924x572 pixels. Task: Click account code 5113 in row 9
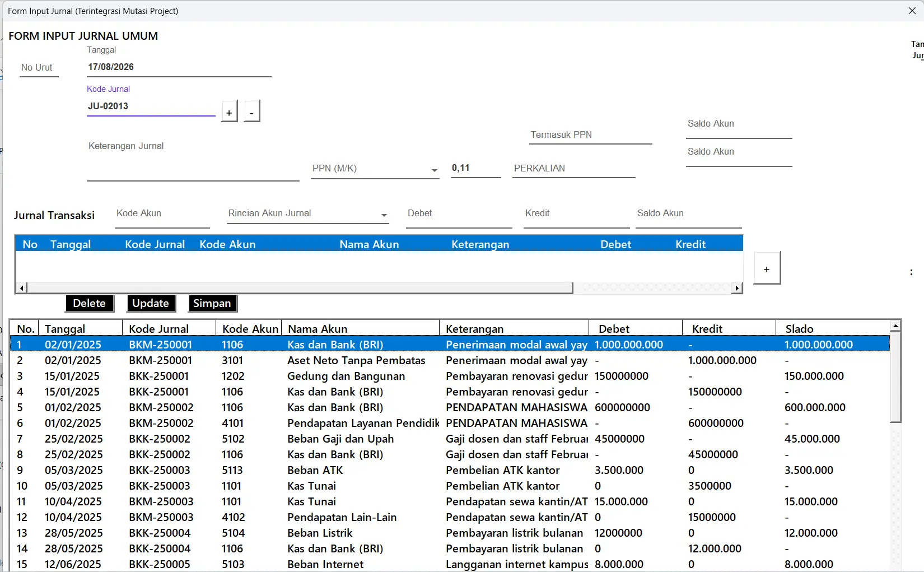tap(232, 470)
